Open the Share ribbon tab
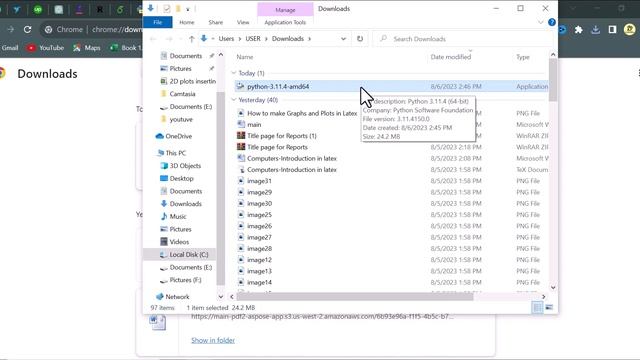640x360 pixels. 216,22
